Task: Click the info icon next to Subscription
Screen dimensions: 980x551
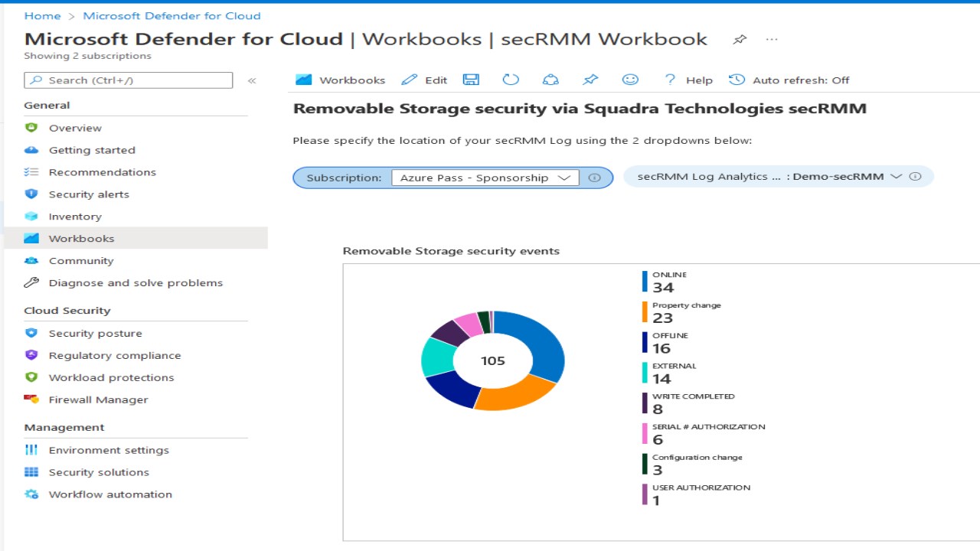Action: coord(594,178)
